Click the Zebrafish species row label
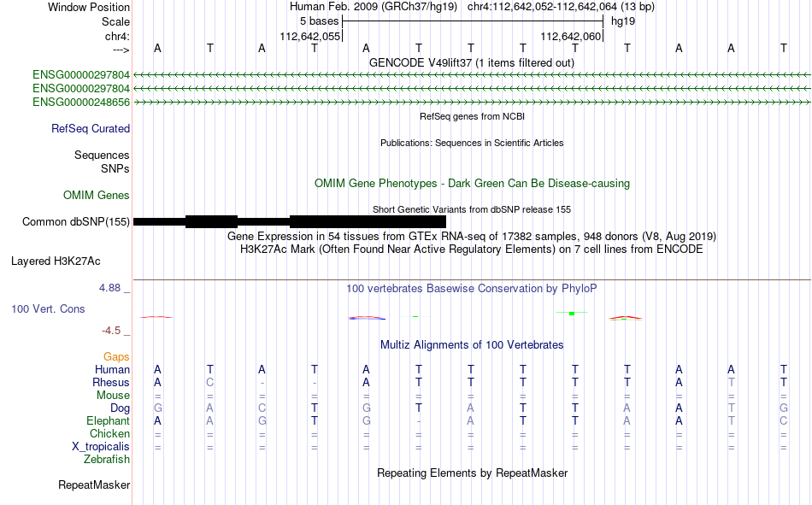This screenshot has width=812, height=505. pyautogui.click(x=107, y=460)
